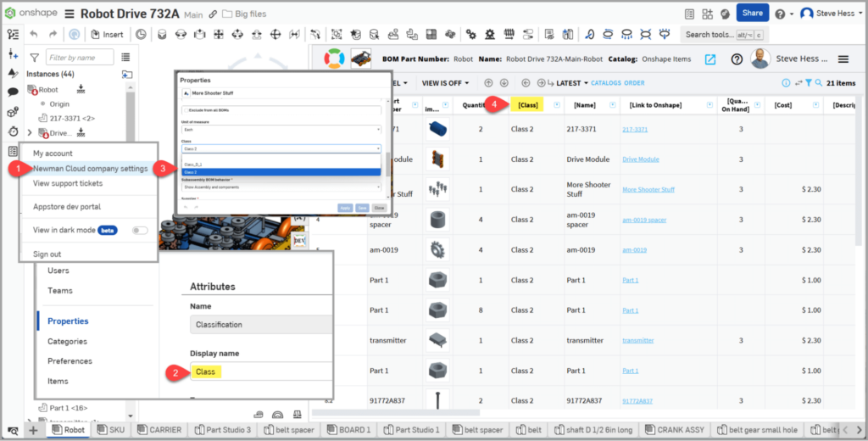
Task: Click the add folder icon next to Instances (44)
Action: point(127,75)
